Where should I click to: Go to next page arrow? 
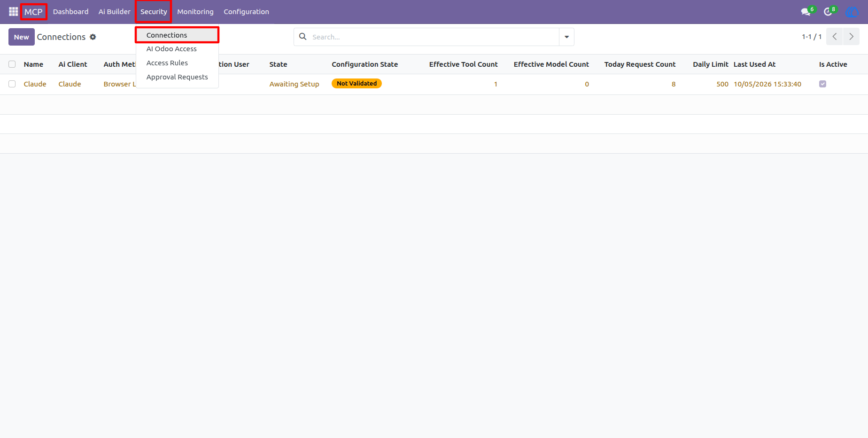(851, 36)
